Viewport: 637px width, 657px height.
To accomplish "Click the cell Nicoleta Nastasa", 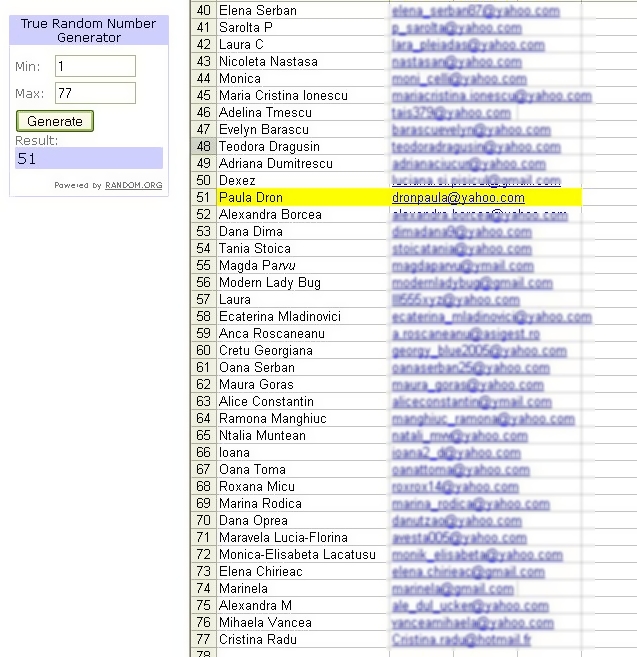I will coord(303,61).
